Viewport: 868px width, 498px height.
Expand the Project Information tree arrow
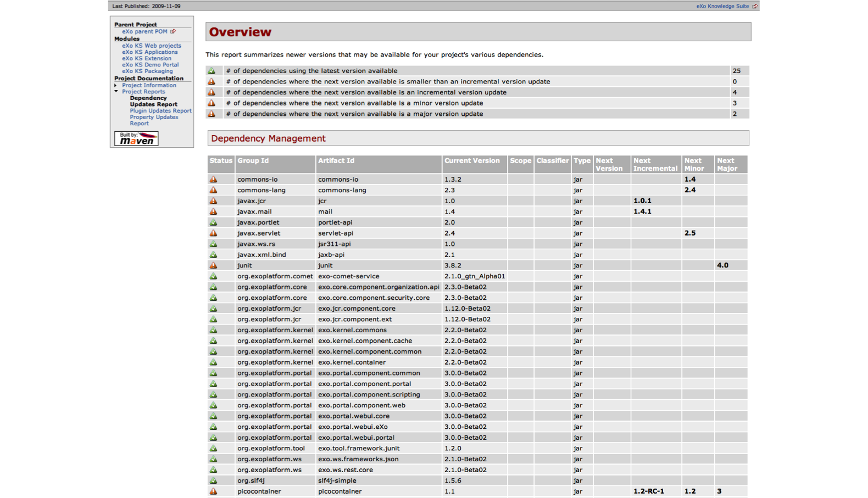(x=116, y=86)
